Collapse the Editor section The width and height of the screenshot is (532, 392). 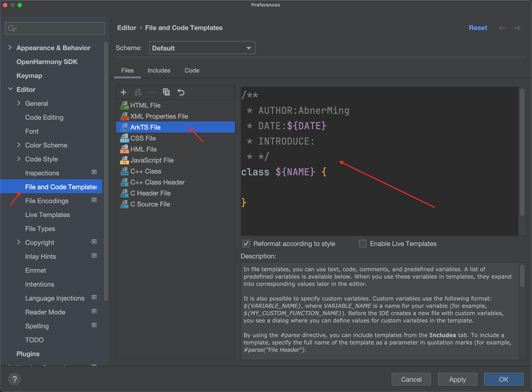tap(10, 89)
